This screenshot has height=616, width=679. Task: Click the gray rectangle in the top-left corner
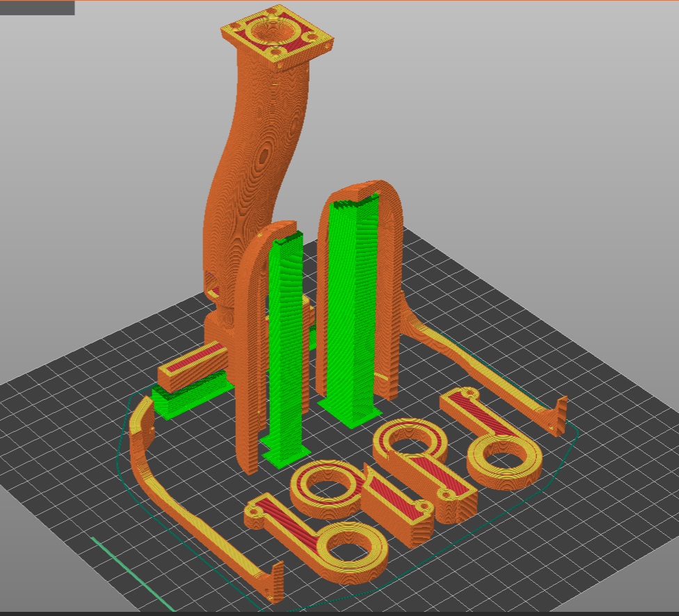point(37,8)
